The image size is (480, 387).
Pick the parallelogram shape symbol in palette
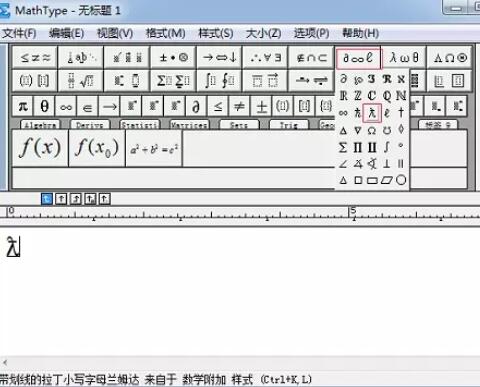pos(387,180)
